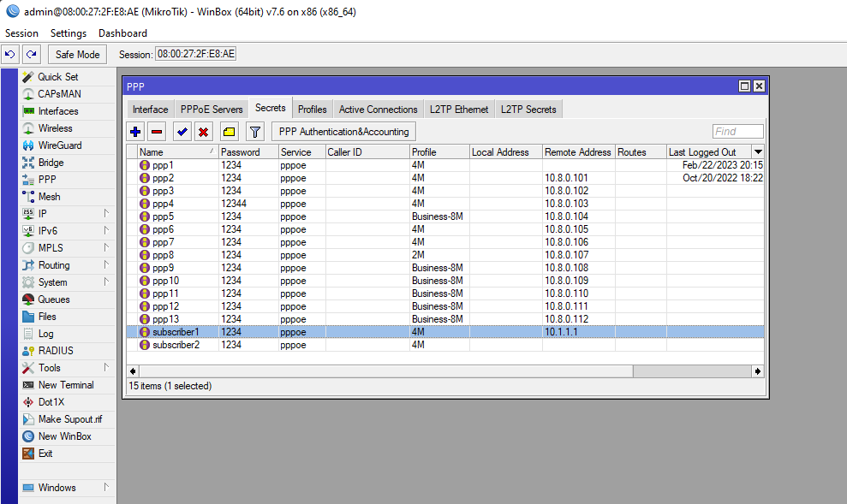847x504 pixels.
Task: Sort by the Password column header
Action: 248,152
